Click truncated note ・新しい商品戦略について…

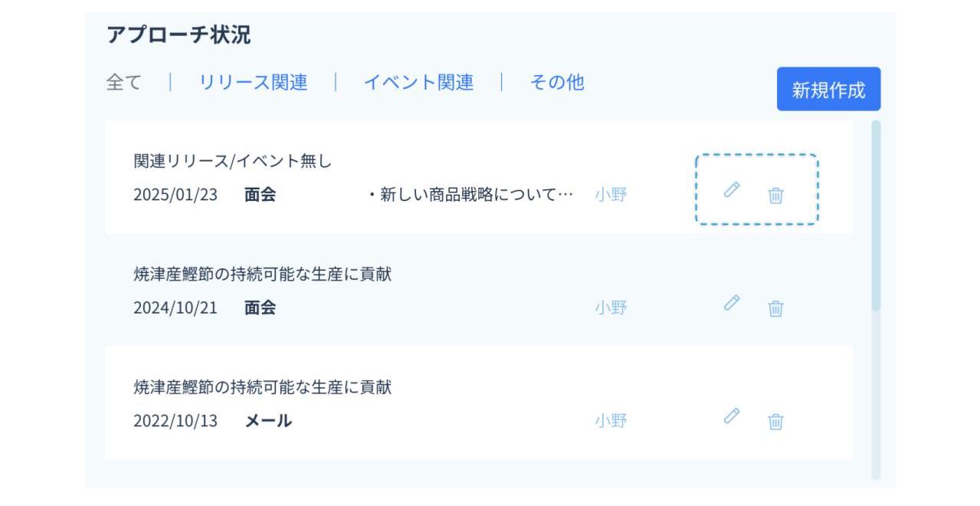(470, 195)
